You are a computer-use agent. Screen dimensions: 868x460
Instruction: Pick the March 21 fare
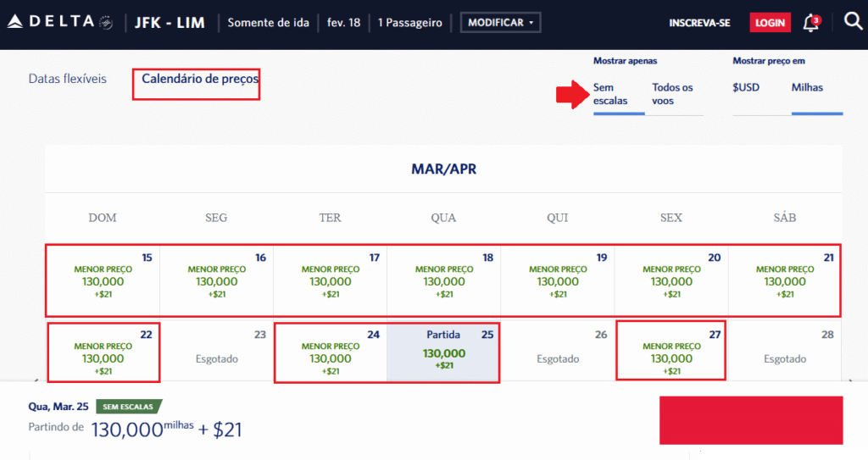(784, 280)
